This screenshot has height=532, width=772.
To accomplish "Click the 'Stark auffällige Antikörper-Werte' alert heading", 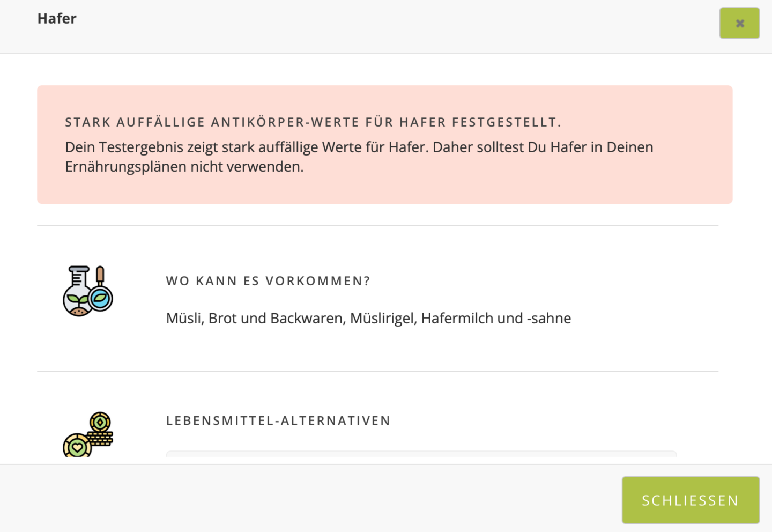I will (x=313, y=122).
